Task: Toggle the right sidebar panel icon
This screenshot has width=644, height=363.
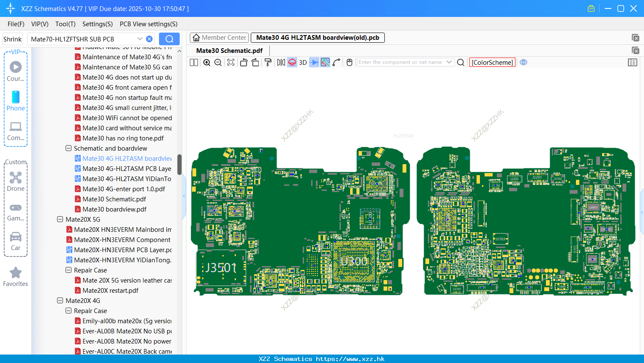Action: [x=633, y=62]
